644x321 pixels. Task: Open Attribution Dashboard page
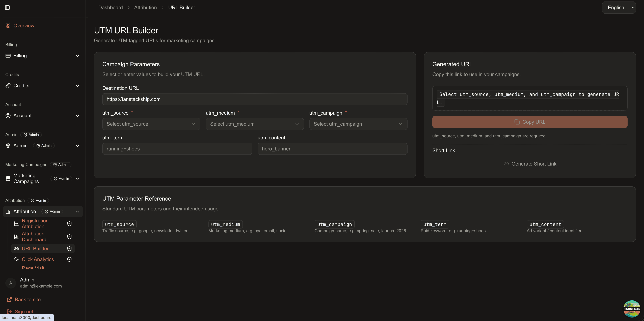point(43,237)
